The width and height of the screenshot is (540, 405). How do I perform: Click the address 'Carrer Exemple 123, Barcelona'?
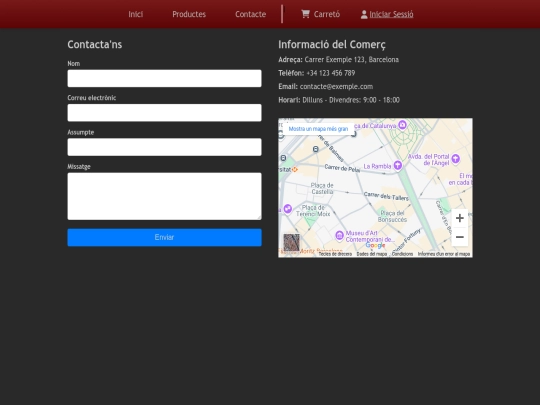click(x=352, y=60)
